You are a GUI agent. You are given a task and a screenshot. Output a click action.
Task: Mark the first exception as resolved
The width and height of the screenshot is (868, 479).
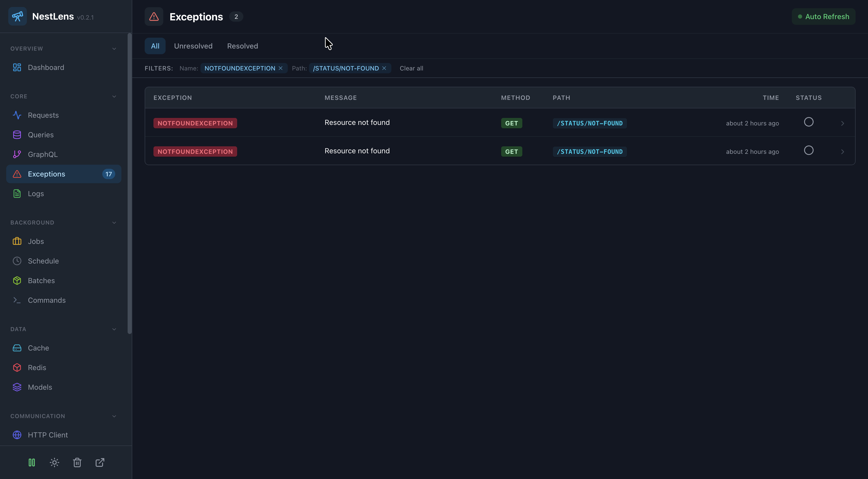click(x=808, y=122)
